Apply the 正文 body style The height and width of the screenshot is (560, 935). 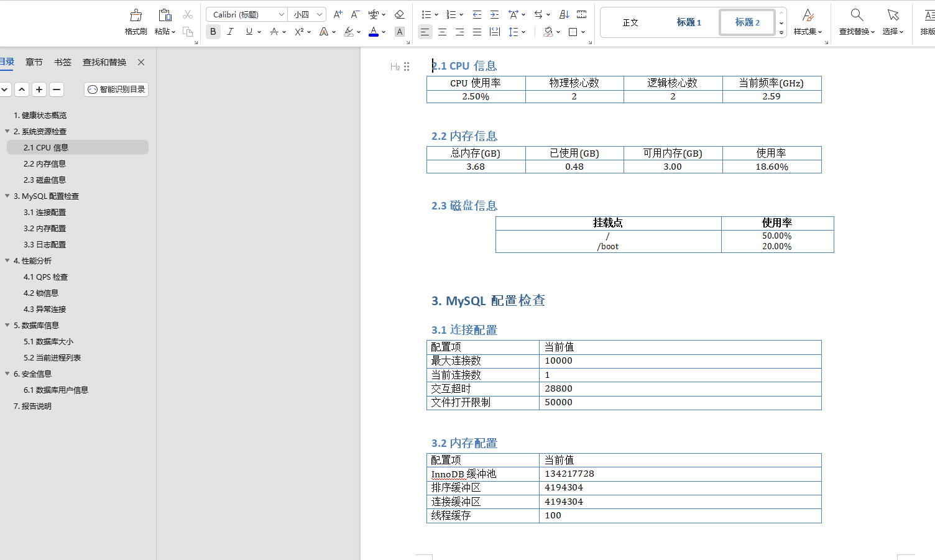pos(630,22)
